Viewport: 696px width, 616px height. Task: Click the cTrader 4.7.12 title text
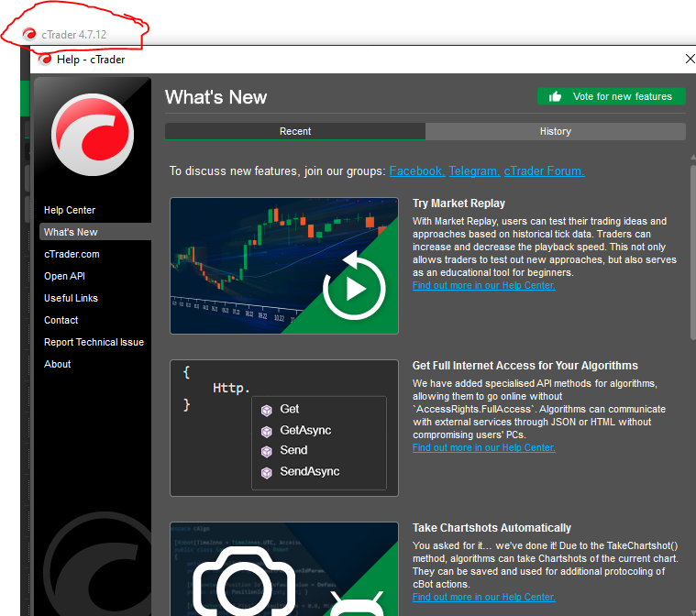point(73,35)
